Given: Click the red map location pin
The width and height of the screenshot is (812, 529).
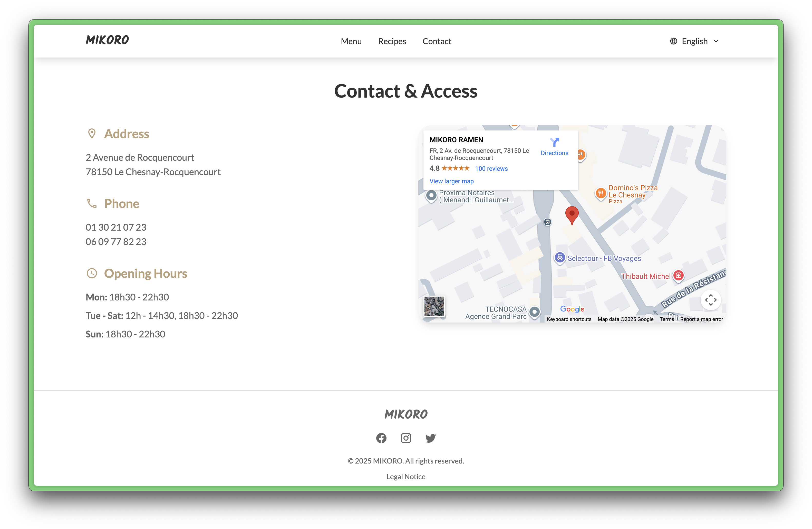Looking at the screenshot, I should 572,214.
